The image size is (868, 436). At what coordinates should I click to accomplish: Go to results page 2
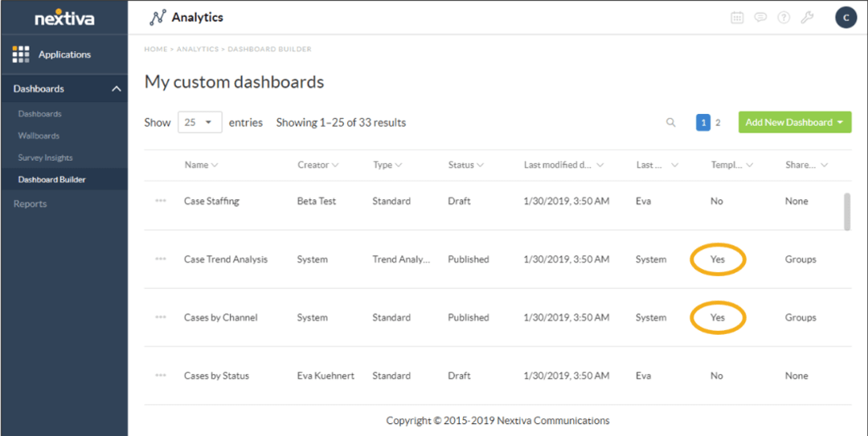pos(718,123)
